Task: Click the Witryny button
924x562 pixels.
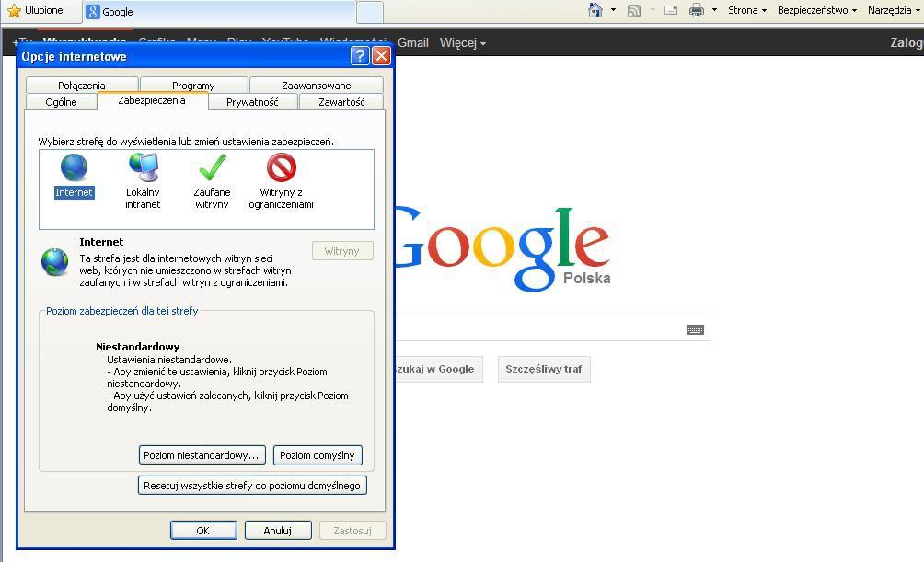Action: click(342, 251)
